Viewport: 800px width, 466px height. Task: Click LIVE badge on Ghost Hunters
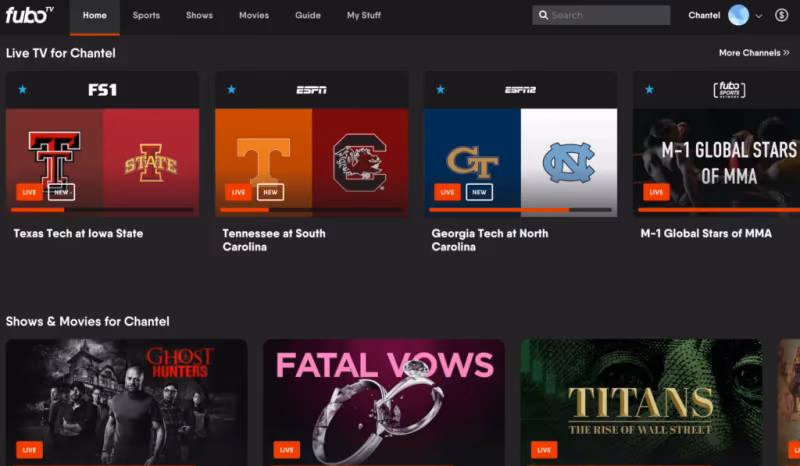point(29,450)
